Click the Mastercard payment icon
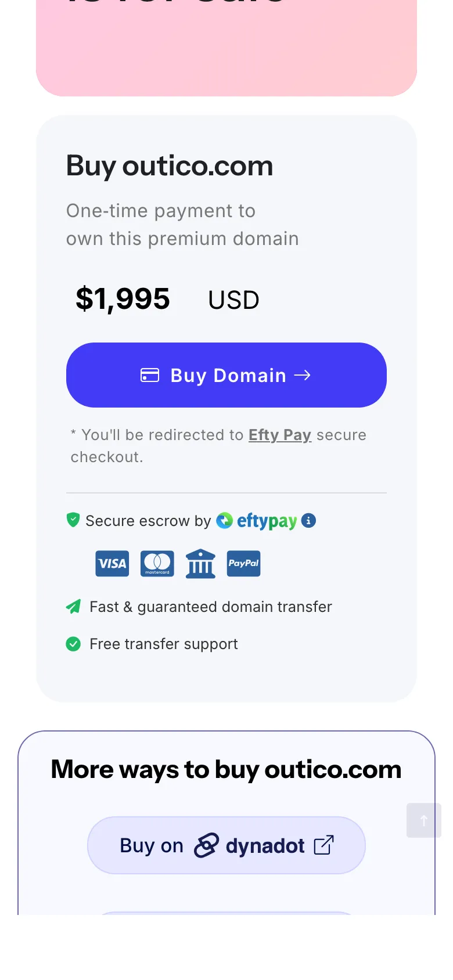 [157, 563]
